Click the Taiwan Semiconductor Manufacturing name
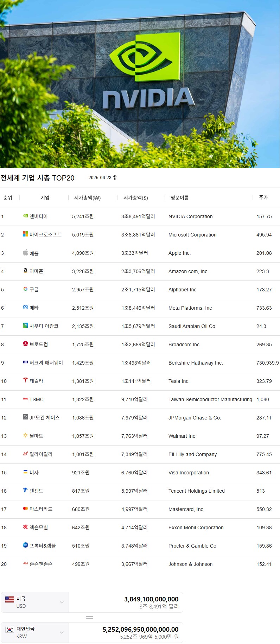 tap(210, 399)
